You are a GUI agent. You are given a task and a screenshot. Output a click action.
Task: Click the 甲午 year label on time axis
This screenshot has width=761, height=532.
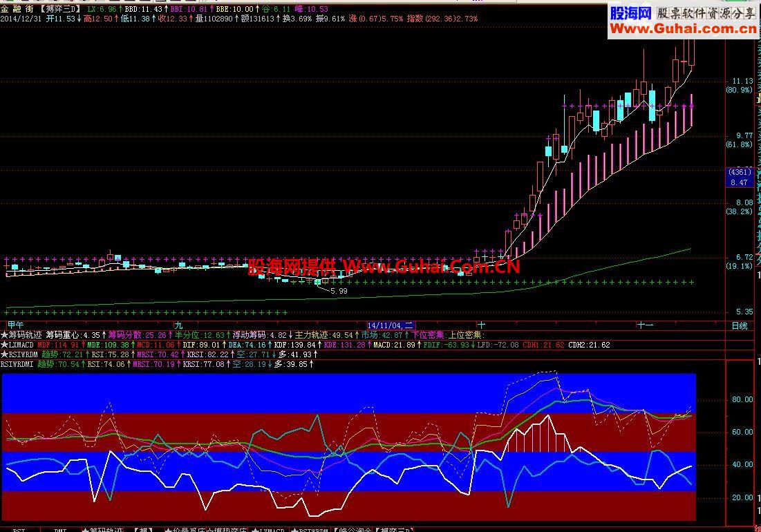coord(15,325)
